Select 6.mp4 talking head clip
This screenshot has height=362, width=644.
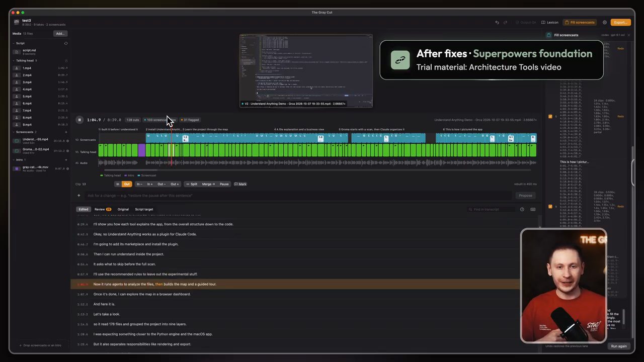(40, 103)
